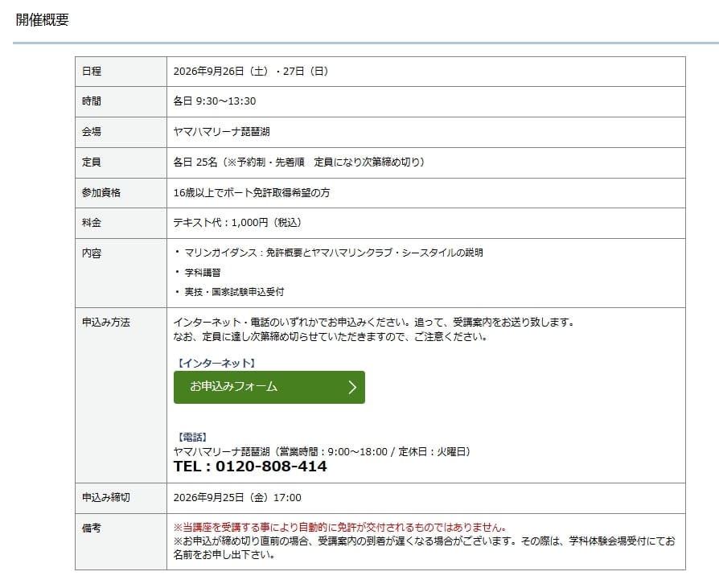Click the 時間 row label

coord(91,101)
